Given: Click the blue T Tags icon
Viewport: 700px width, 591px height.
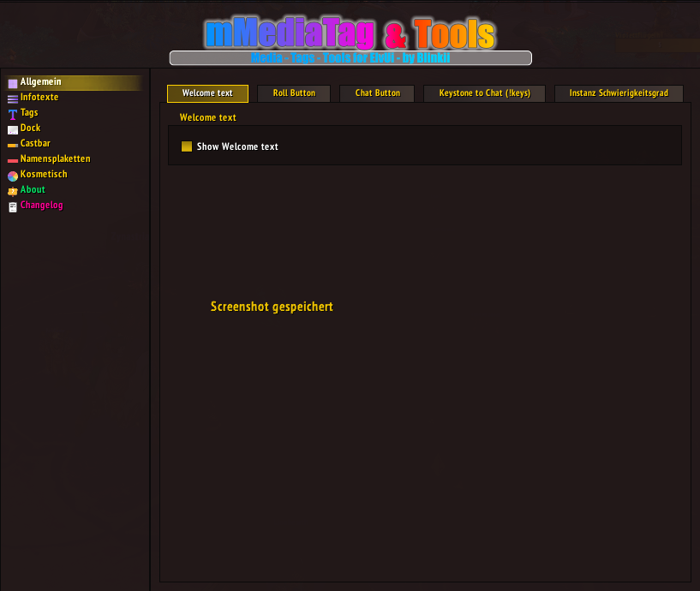Looking at the screenshot, I should [12, 114].
